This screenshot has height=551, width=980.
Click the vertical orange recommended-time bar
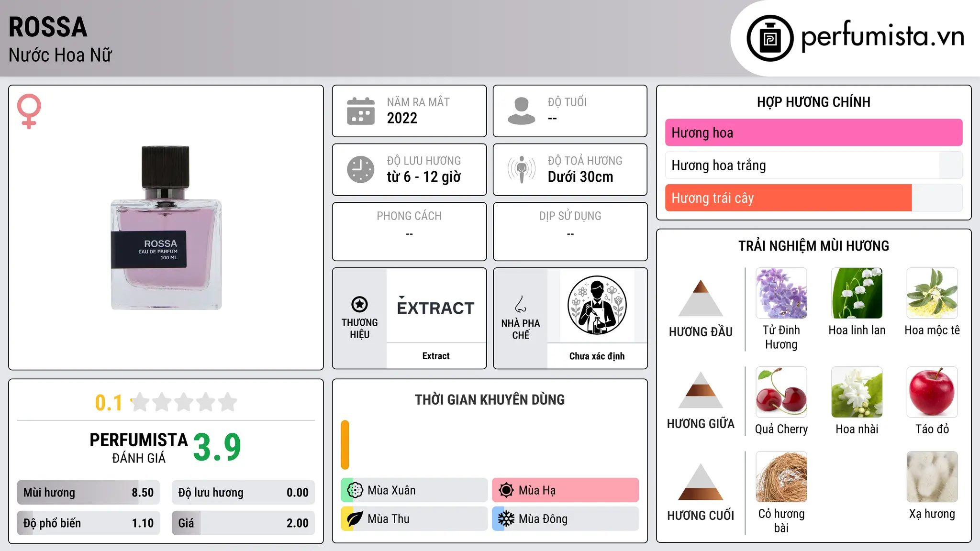345,445
